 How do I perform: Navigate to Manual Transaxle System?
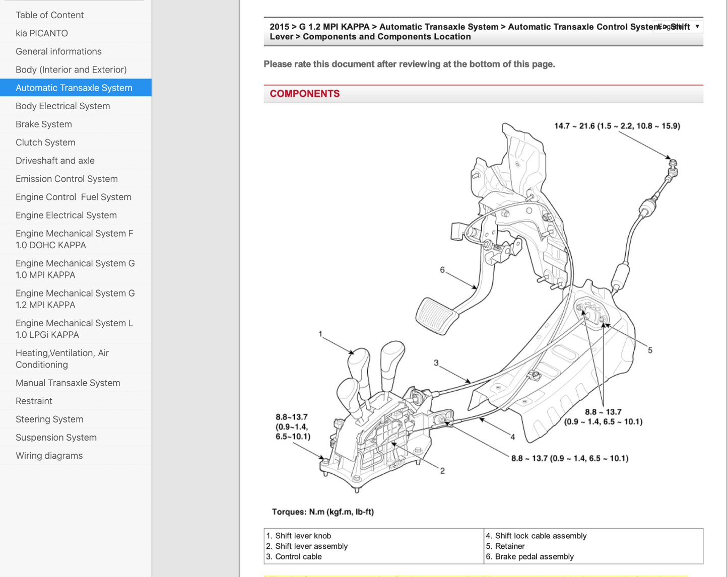click(68, 383)
